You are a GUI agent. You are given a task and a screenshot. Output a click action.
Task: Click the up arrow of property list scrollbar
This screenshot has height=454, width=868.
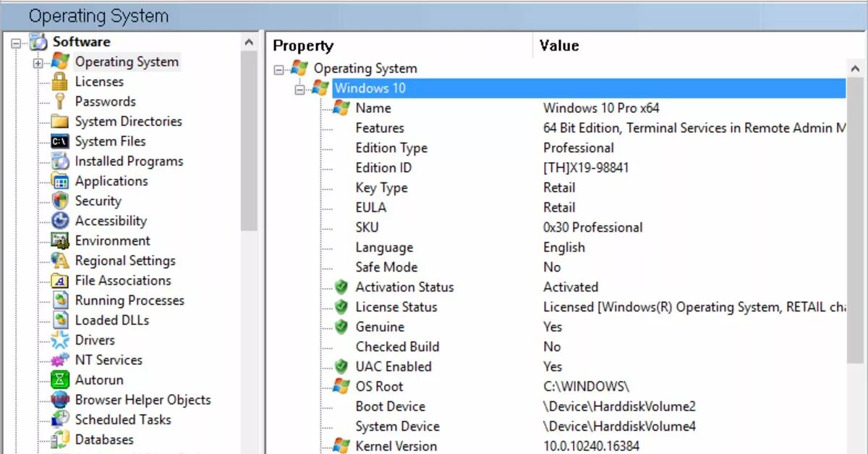855,69
